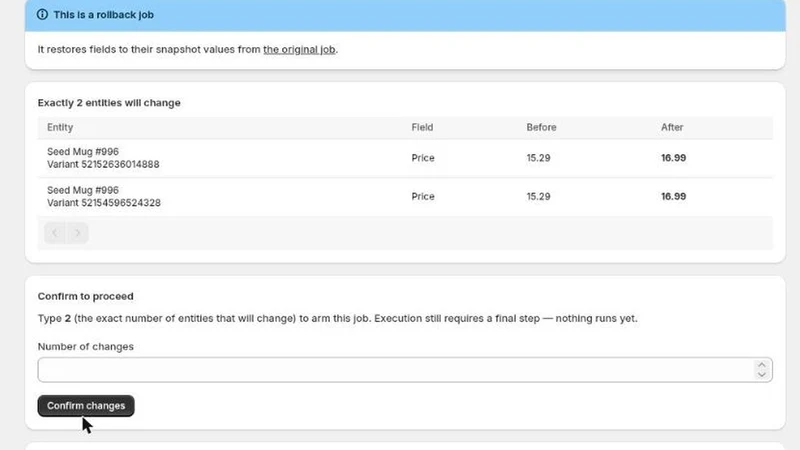
Task: Go to previous page of entities table
Action: tap(55, 233)
